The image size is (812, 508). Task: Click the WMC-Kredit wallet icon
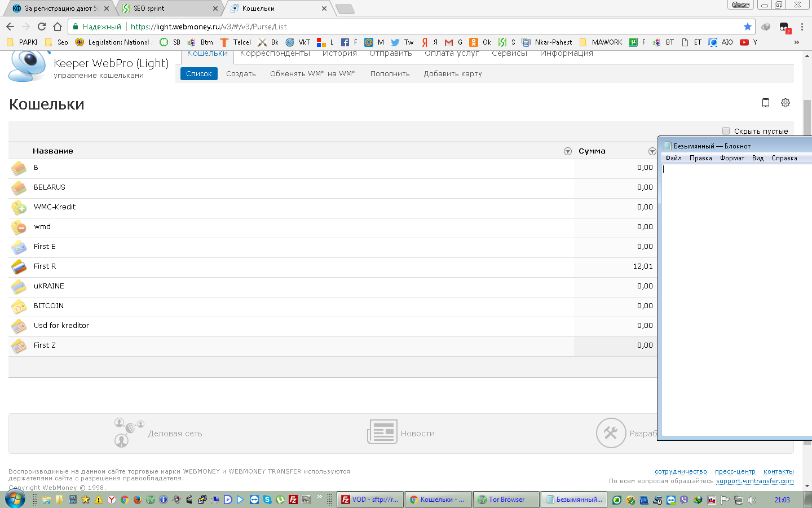tap(19, 207)
